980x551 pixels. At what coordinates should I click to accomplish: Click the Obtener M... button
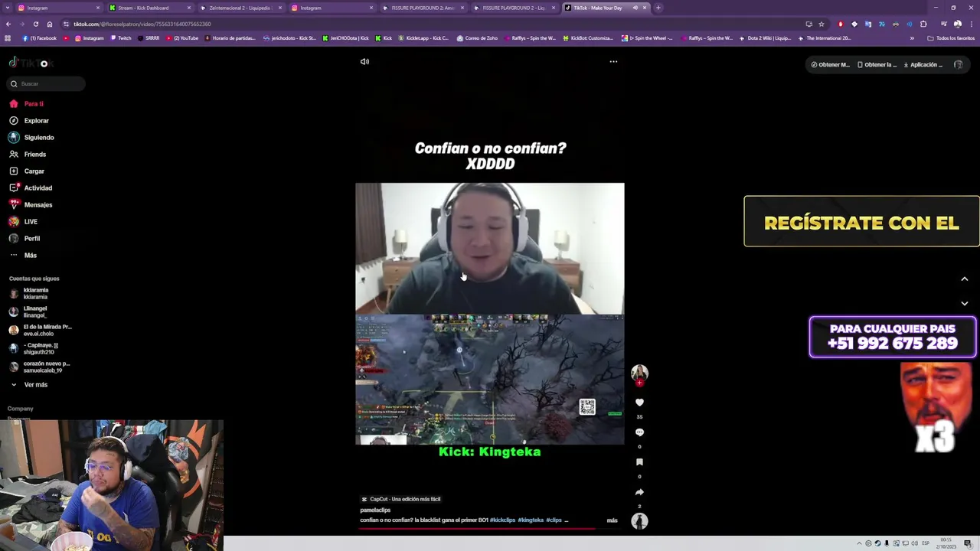tap(831, 64)
